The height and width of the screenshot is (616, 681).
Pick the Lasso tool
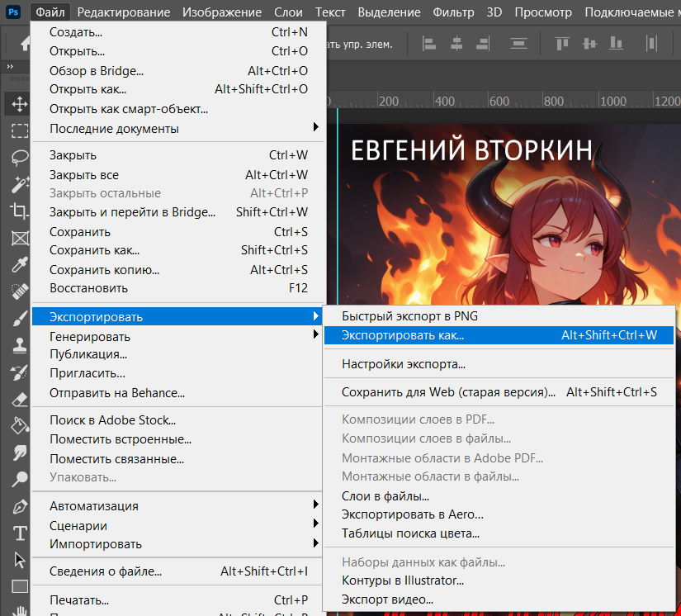[x=19, y=157]
